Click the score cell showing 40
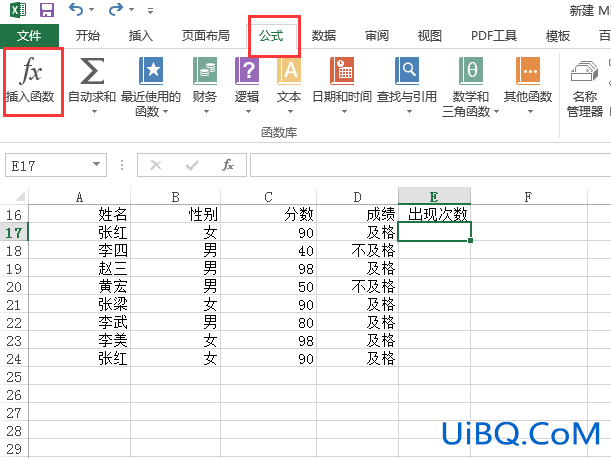 click(x=268, y=250)
